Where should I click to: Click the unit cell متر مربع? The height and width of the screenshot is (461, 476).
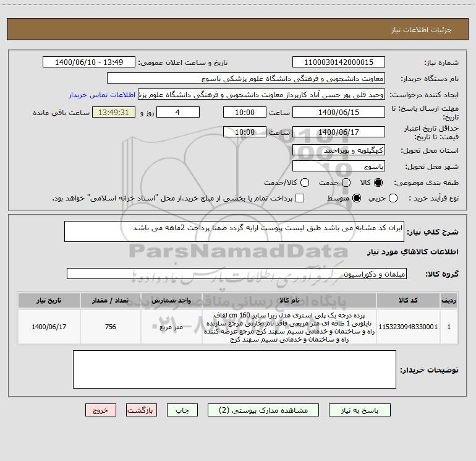click(171, 327)
